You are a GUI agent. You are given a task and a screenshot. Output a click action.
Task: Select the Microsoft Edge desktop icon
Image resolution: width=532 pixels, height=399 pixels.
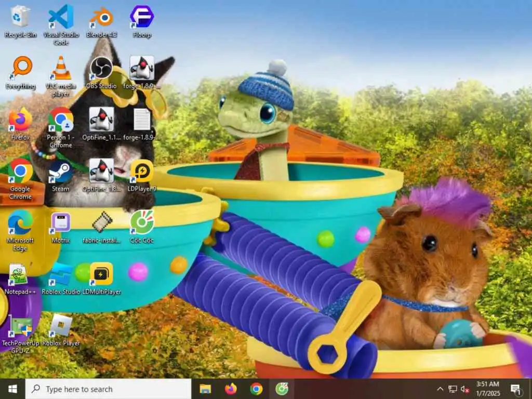(20, 231)
